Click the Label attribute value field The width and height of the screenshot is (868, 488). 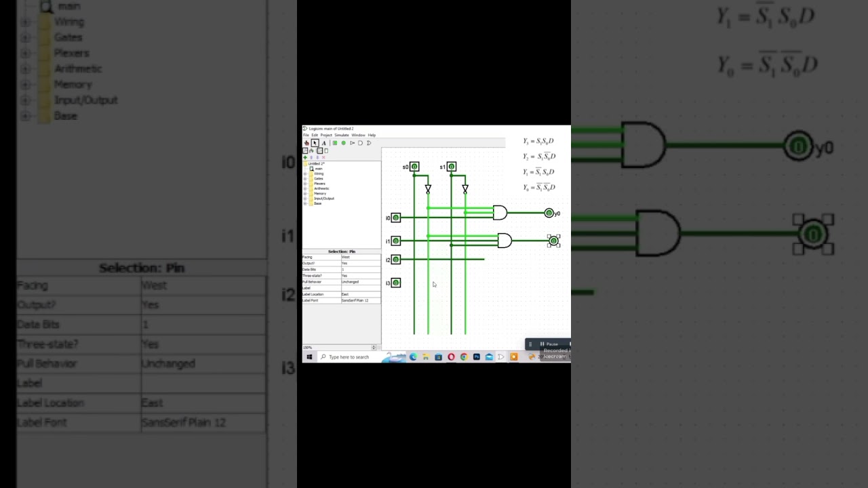tap(361, 288)
